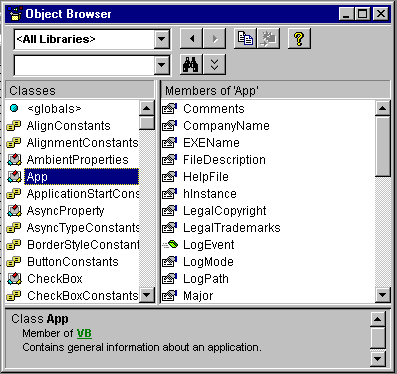Click Members list scroll down arrow

click(x=382, y=295)
